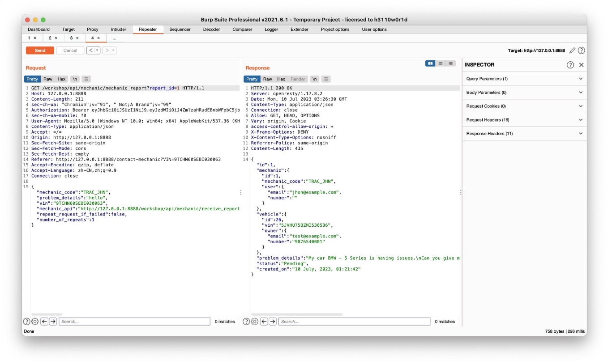
Task: Switch the request view to Raw
Action: (x=47, y=79)
